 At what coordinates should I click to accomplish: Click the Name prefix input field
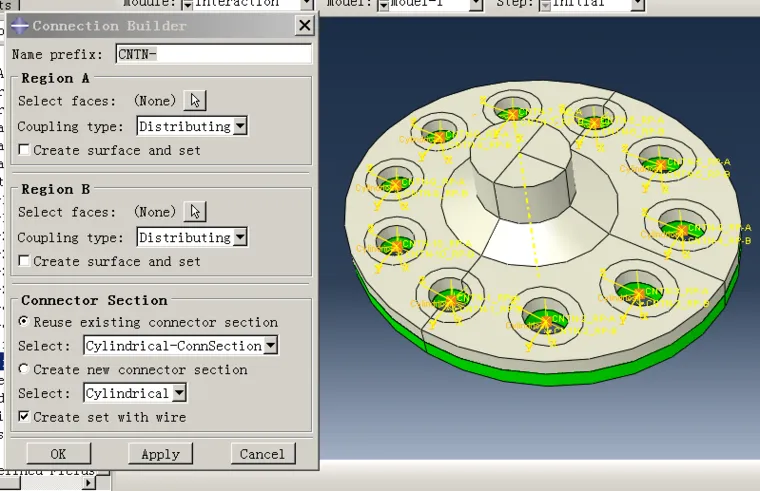tap(214, 54)
